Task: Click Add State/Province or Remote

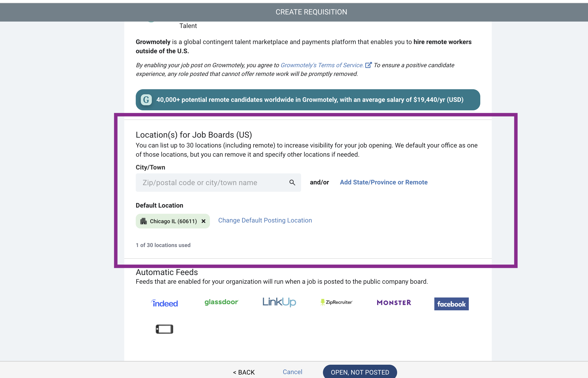Action: point(383,182)
